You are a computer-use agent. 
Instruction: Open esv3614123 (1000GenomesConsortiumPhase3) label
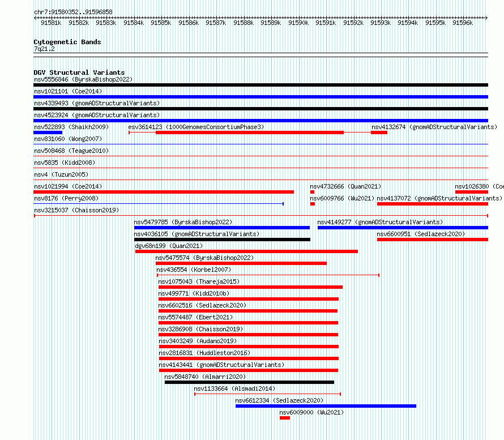[196, 127]
